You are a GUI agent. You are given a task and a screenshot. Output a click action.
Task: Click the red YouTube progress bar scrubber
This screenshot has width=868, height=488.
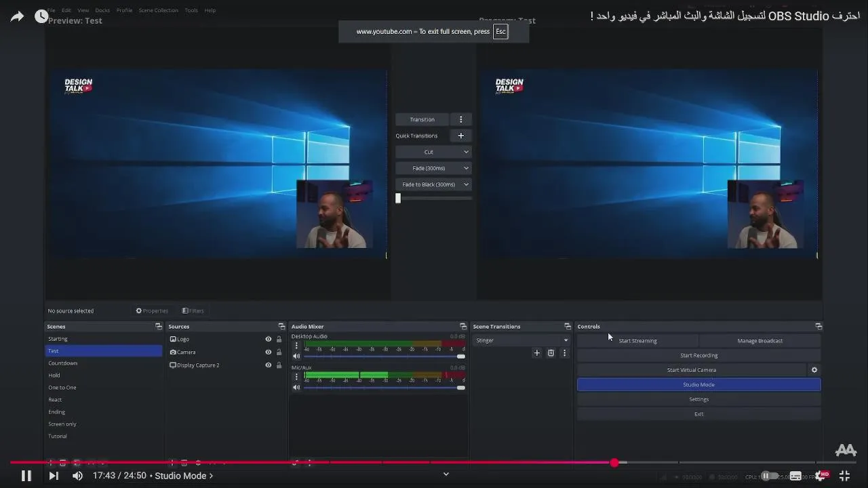coord(614,463)
